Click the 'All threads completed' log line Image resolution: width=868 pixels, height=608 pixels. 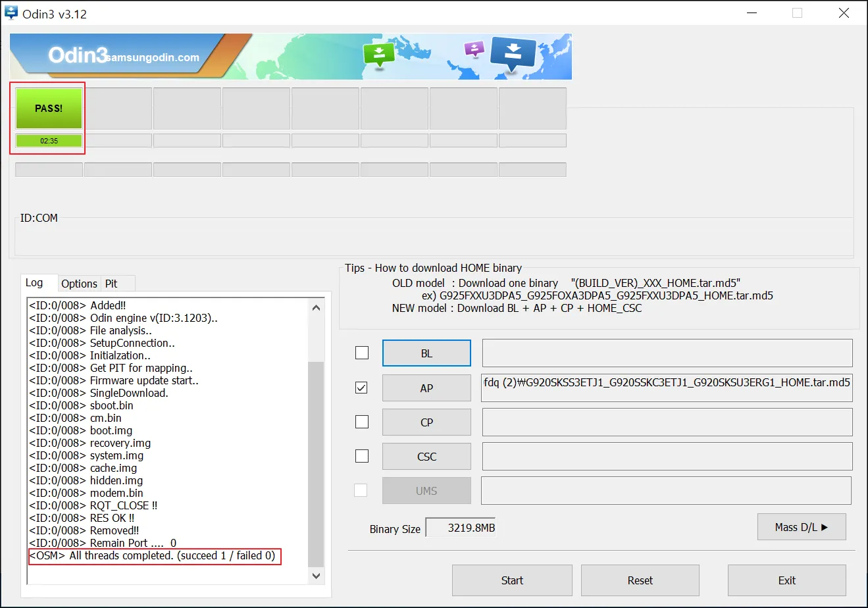[x=152, y=555]
